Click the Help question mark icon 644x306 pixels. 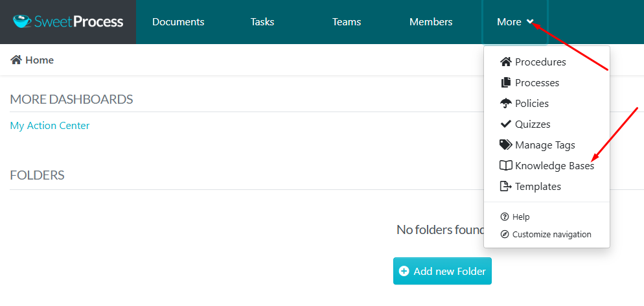(505, 217)
